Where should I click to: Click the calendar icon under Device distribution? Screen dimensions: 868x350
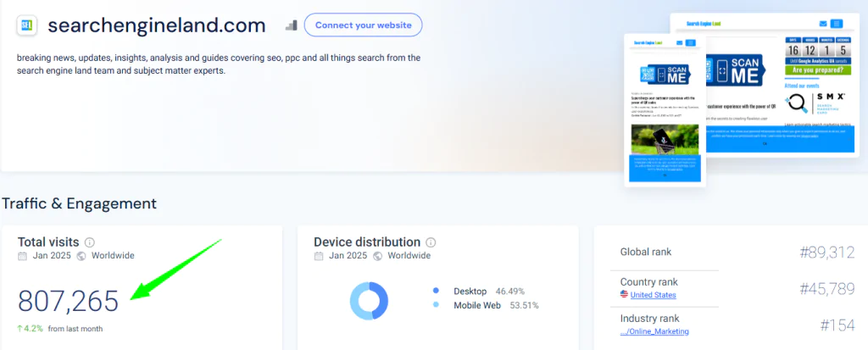click(319, 256)
